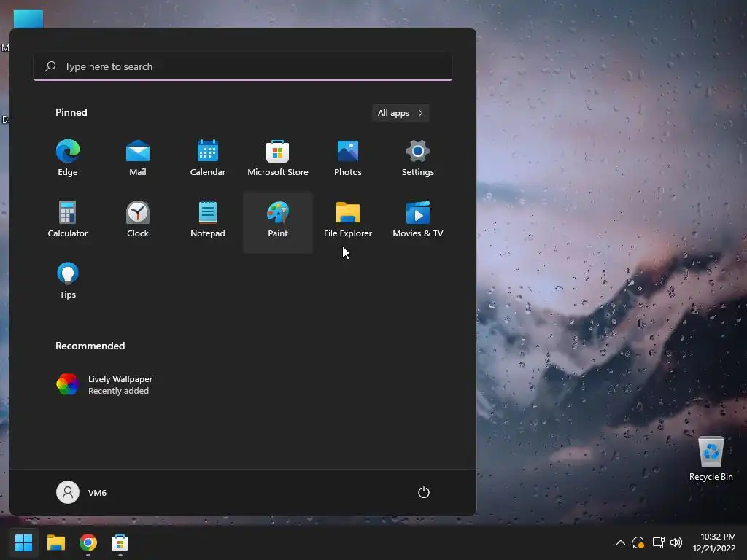The height and width of the screenshot is (560, 747).
Task: Focus the Type here to search box
Action: click(243, 66)
